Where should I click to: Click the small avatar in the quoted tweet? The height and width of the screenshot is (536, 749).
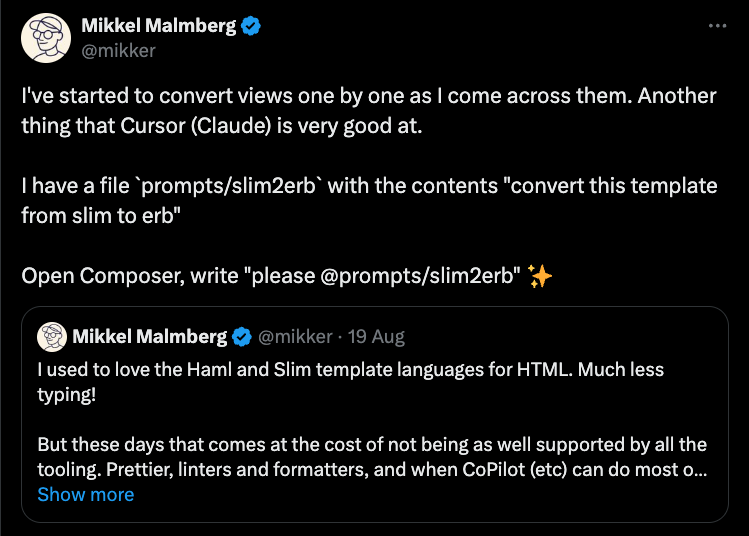51,335
